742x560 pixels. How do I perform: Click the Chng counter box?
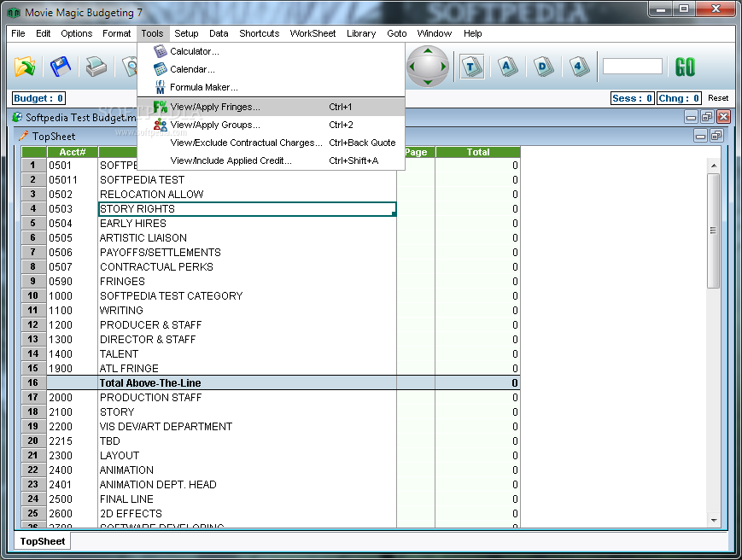coord(679,98)
